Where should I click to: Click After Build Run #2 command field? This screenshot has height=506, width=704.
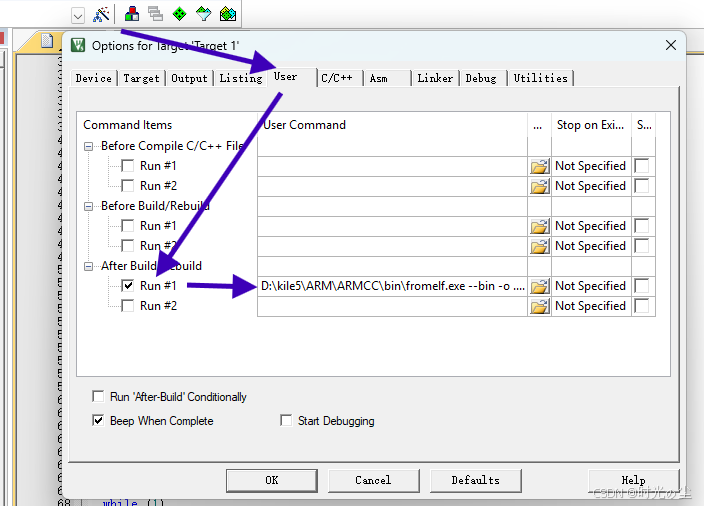392,306
